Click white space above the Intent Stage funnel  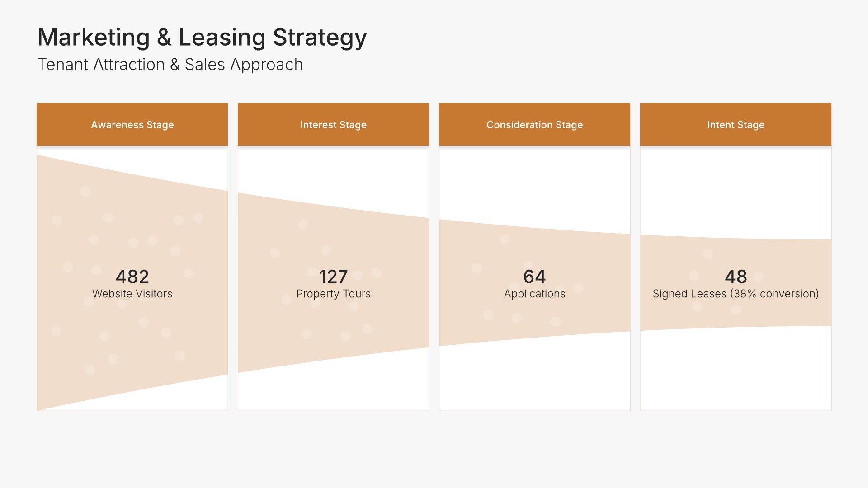click(x=736, y=190)
